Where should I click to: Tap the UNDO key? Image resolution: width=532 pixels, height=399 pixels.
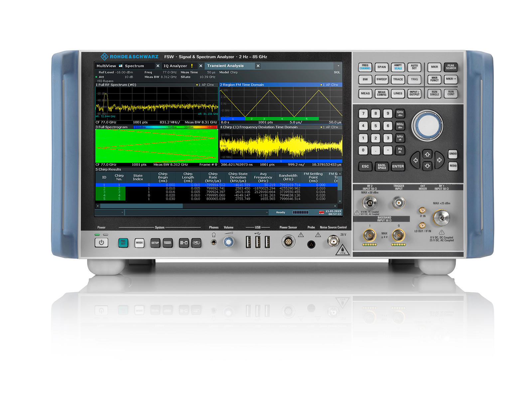click(x=453, y=154)
